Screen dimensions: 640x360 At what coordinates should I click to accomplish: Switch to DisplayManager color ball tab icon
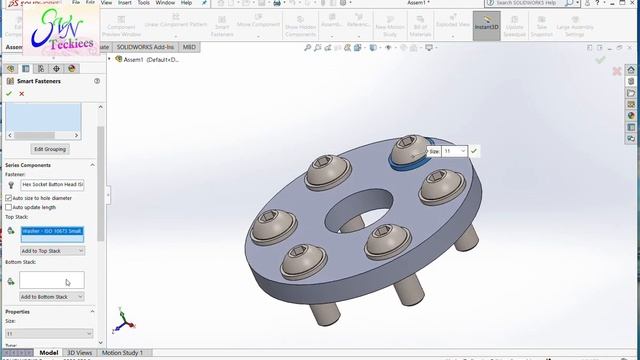tap(72, 69)
